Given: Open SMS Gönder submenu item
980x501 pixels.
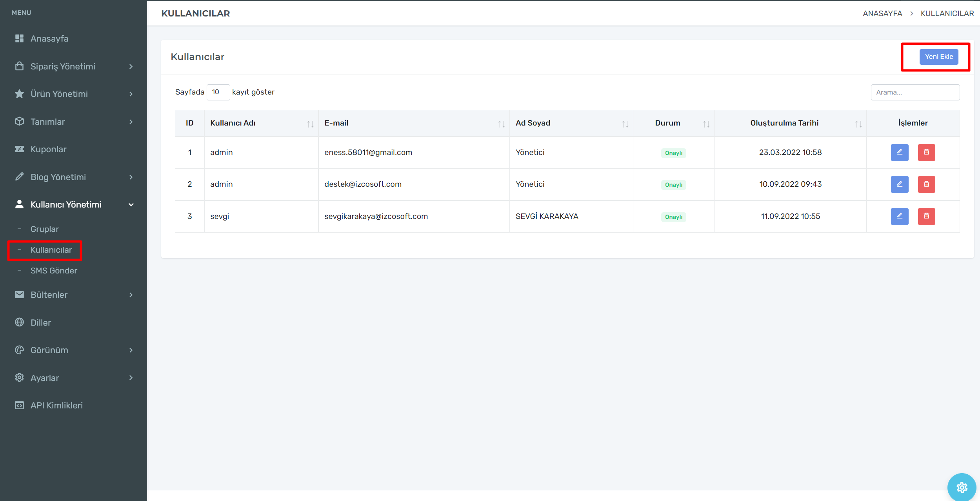Looking at the screenshot, I should pyautogui.click(x=54, y=271).
